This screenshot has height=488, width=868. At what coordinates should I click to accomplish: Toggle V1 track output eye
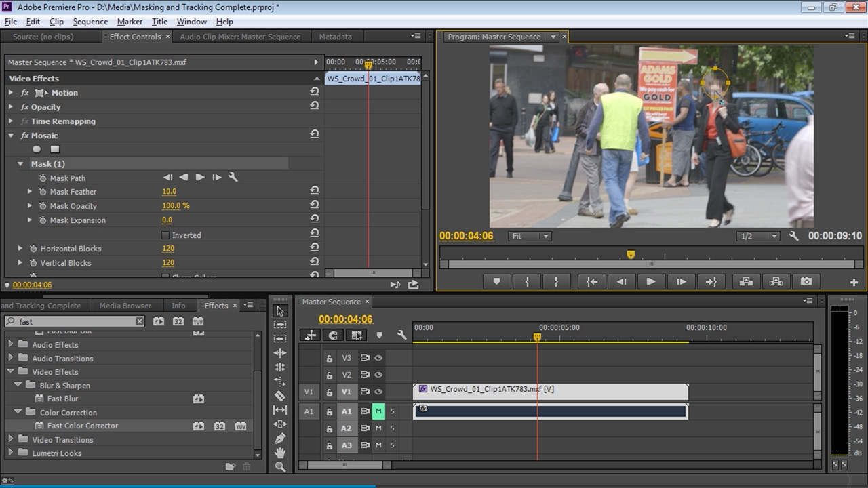tap(378, 392)
